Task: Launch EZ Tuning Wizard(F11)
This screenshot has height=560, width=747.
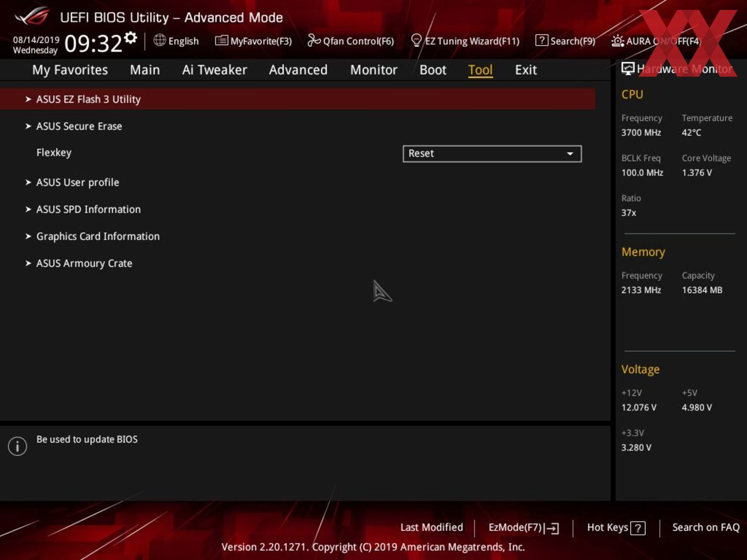Action: [x=472, y=41]
